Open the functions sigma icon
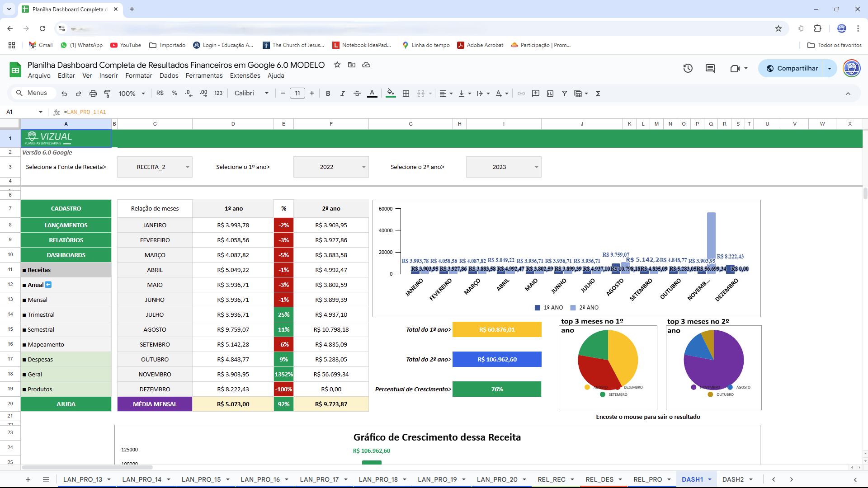Viewport: 868px width, 488px height. pyautogui.click(x=598, y=94)
